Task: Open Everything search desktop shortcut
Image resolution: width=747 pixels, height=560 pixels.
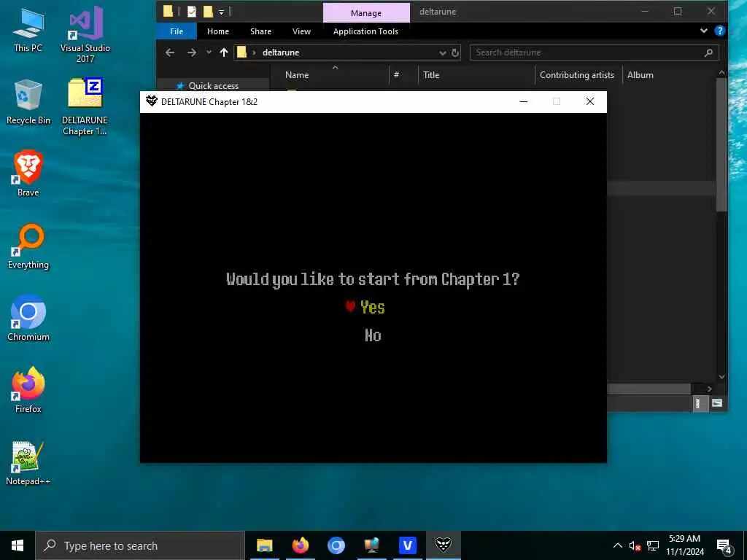Action: tap(28, 246)
